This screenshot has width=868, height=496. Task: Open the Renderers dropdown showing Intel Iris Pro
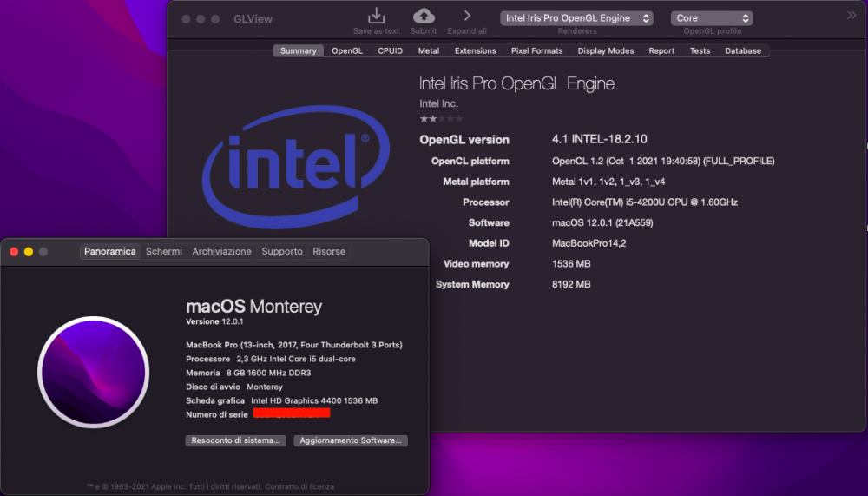[576, 18]
